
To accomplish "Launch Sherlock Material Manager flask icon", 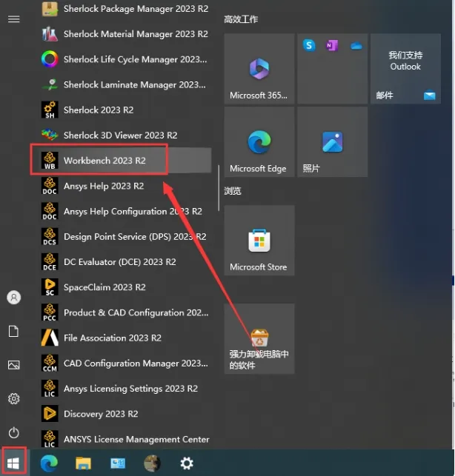I will pyautogui.click(x=50, y=34).
